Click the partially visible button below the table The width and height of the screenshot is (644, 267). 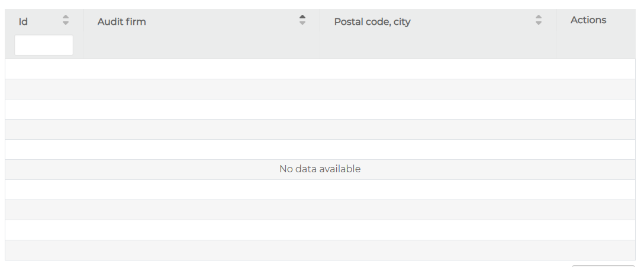pos(603,265)
